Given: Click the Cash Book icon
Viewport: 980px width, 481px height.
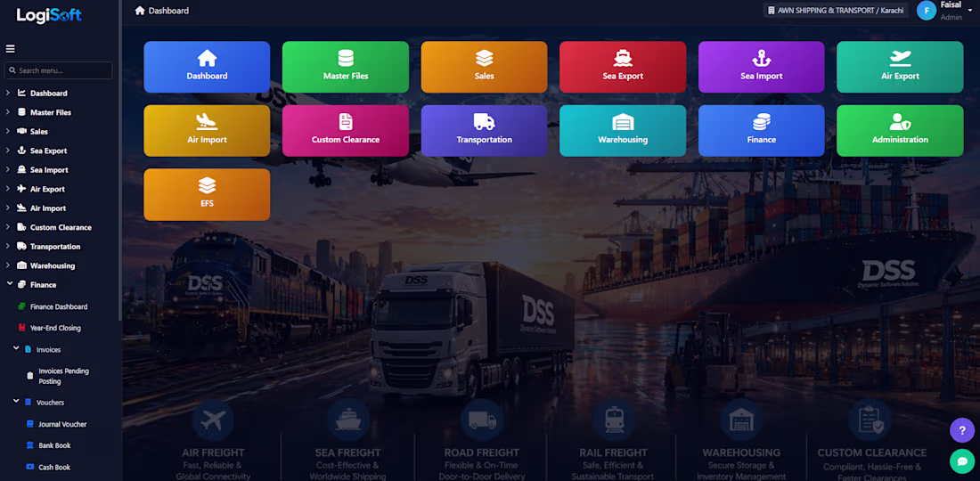Looking at the screenshot, I should coord(29,468).
